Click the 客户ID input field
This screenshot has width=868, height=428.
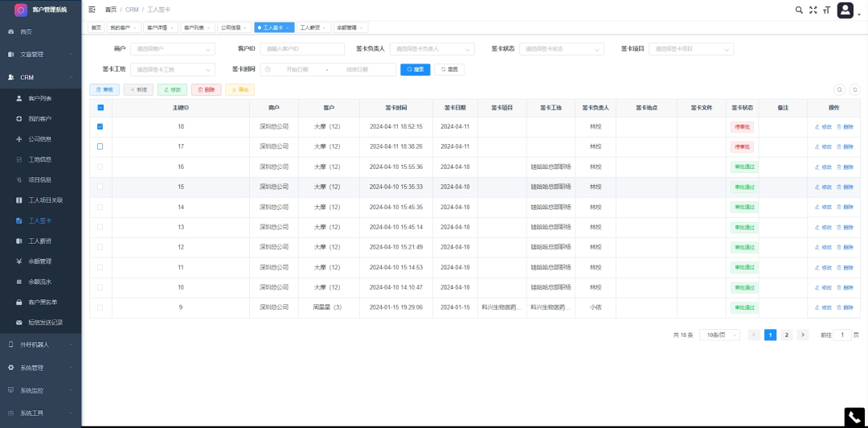[301, 49]
